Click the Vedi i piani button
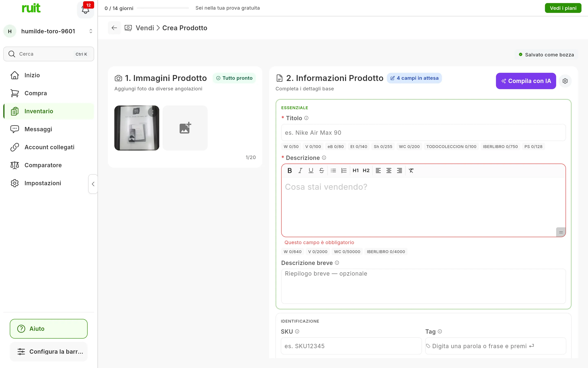Viewport: 588px width, 368px height. click(563, 8)
